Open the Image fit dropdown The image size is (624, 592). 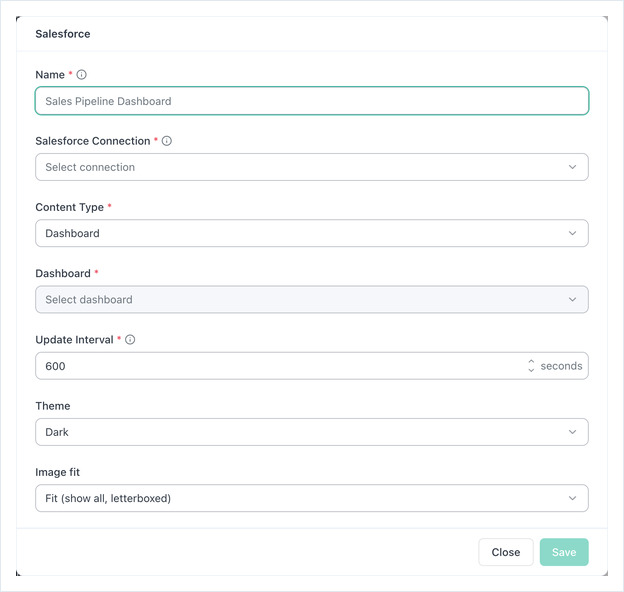312,498
